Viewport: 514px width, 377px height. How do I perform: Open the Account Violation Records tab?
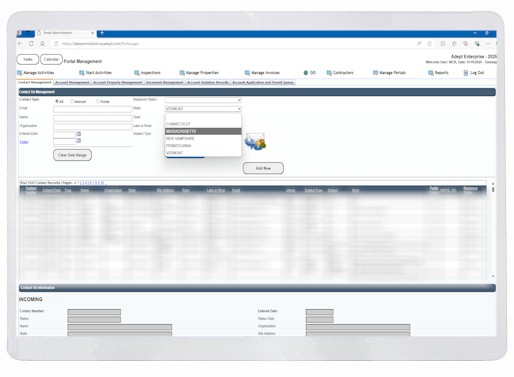pyautogui.click(x=208, y=82)
